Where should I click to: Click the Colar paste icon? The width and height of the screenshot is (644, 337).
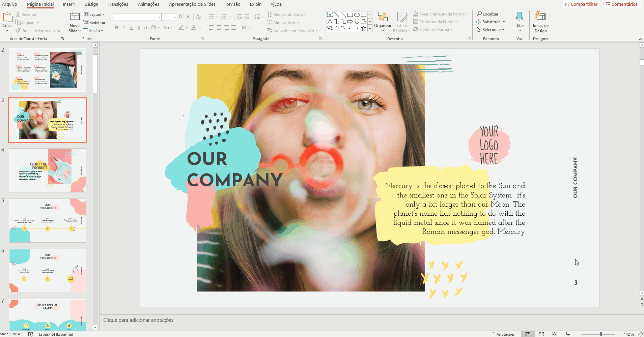click(7, 17)
